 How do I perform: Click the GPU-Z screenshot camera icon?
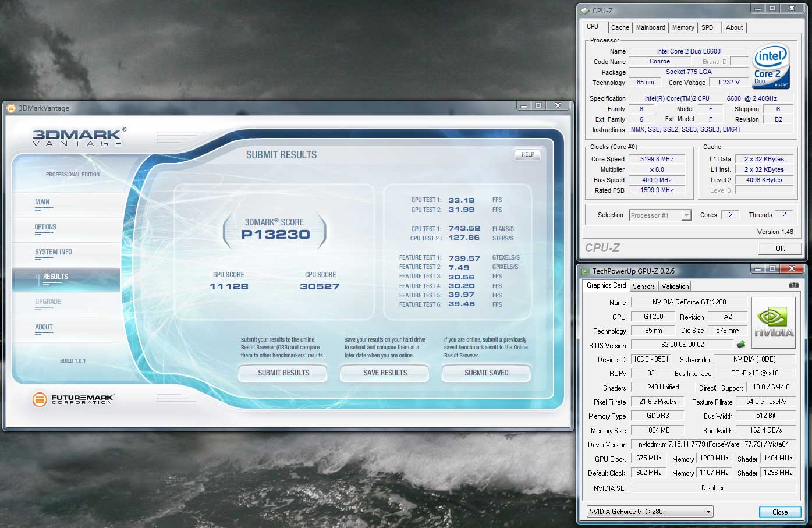pos(793,285)
